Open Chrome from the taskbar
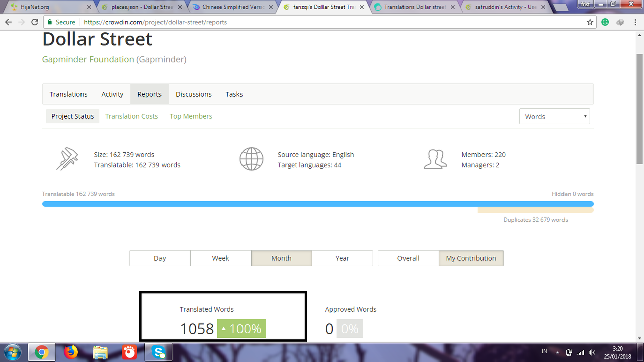Image resolution: width=644 pixels, height=362 pixels. tap(42, 352)
